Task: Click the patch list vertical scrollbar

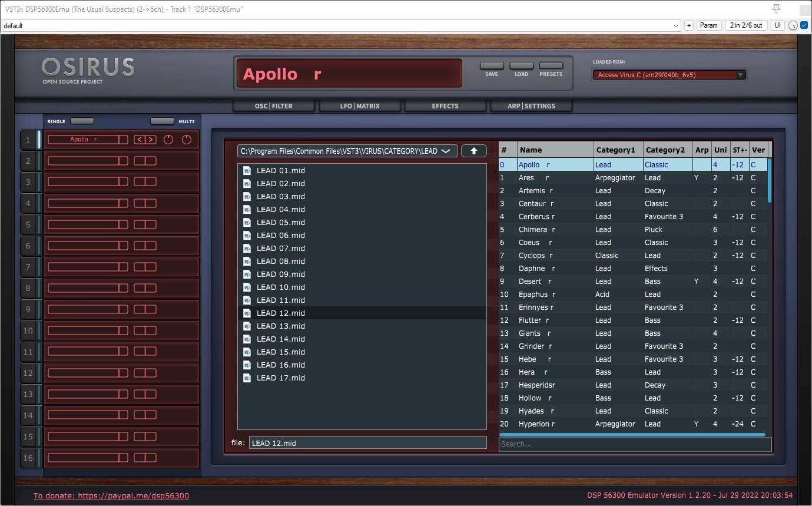Action: (770, 180)
